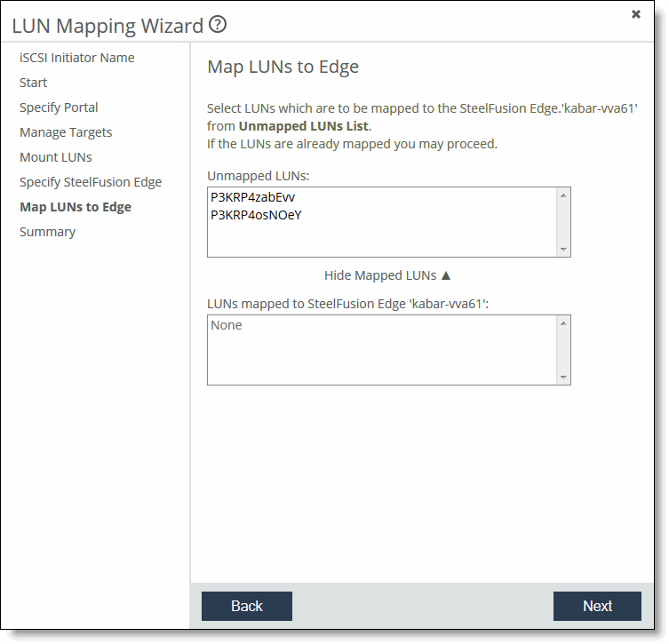This screenshot has height=644, width=669.
Task: Go to iSCSI Initiator Name step
Action: (77, 58)
